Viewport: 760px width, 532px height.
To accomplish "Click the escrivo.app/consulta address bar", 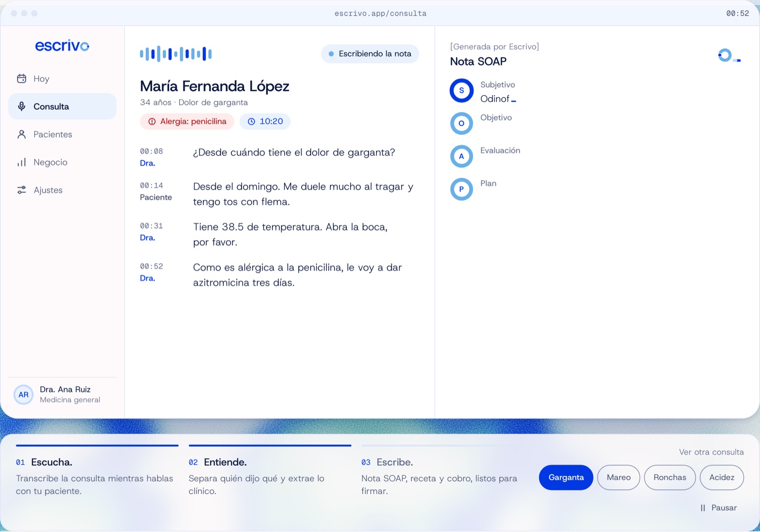I will tap(380, 13).
